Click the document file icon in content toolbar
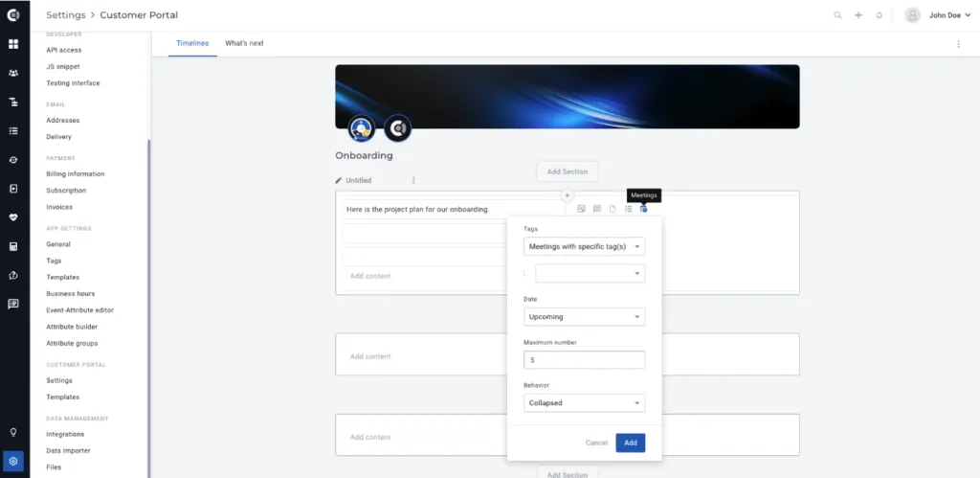This screenshot has height=478, width=980. (x=612, y=209)
